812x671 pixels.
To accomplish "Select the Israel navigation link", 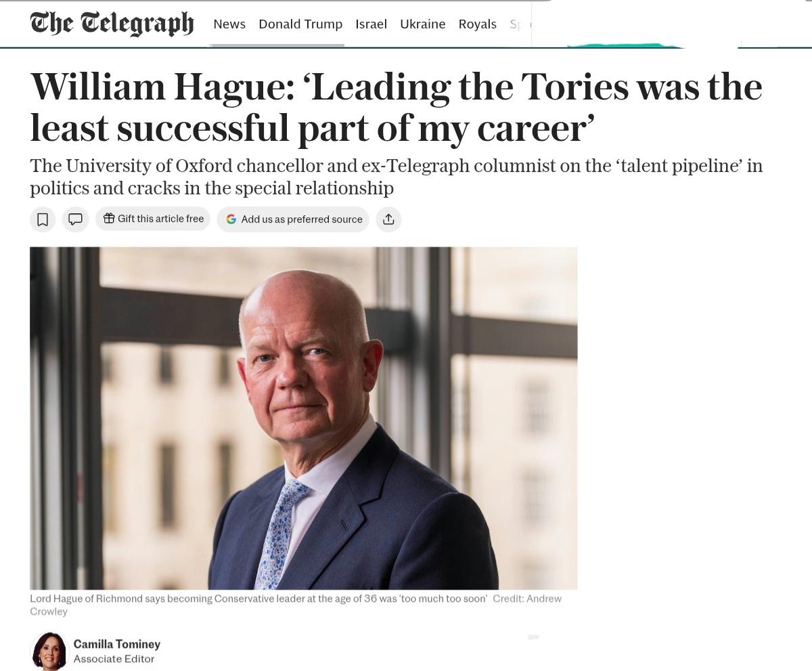I will (371, 24).
